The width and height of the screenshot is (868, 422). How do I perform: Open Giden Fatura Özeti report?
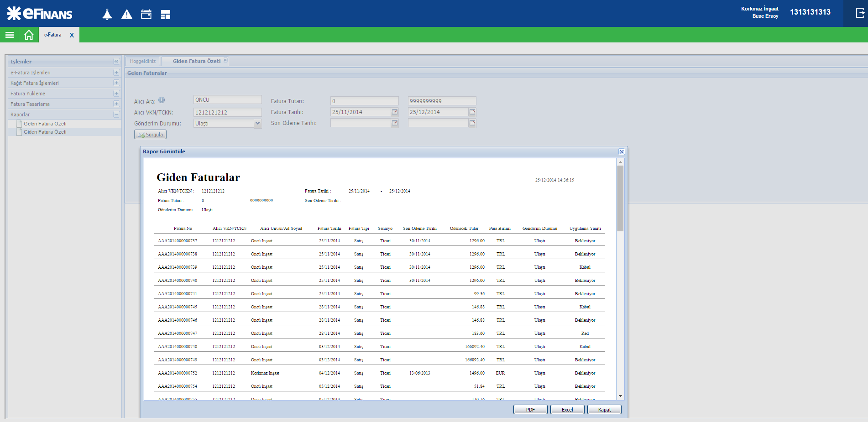click(45, 132)
